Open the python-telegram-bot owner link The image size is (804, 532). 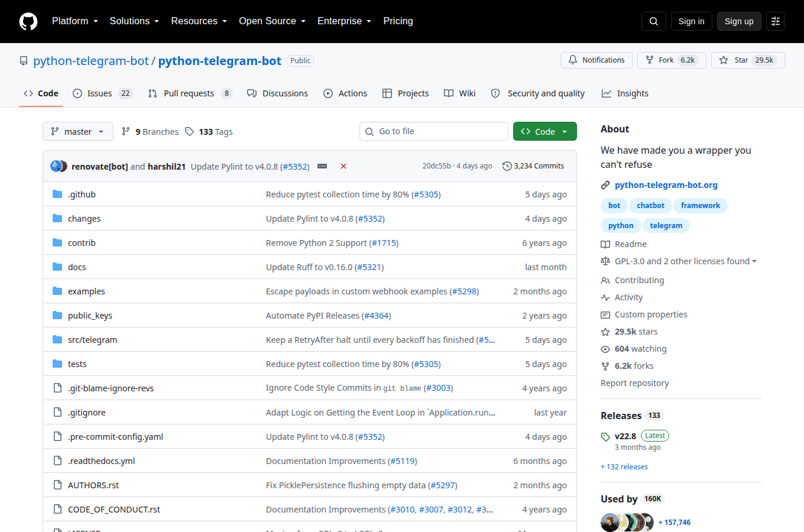coord(91,61)
